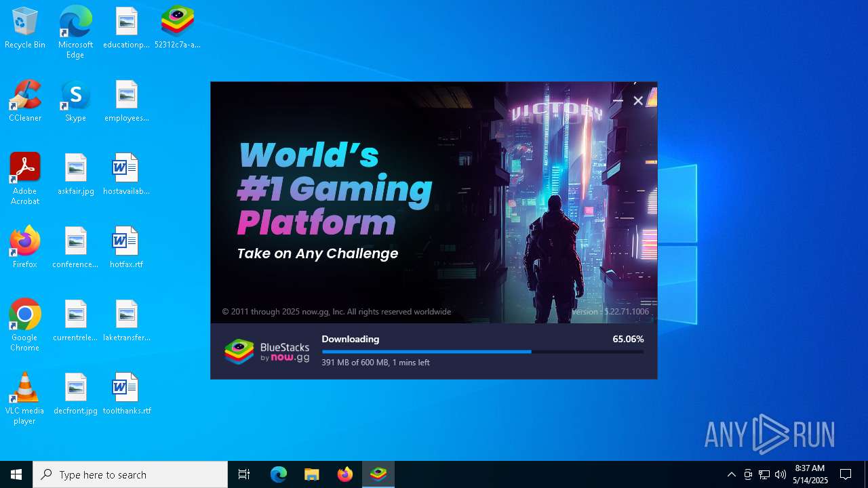Image resolution: width=868 pixels, height=488 pixels.
Task: Click the '391 MB of 600 MB' text
Action: point(355,363)
